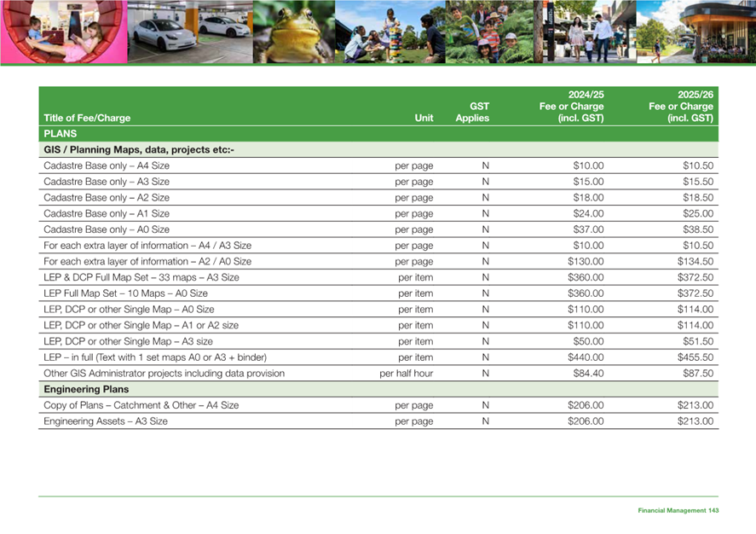Click the $51.50 fee value
Image resolution: width=756 pixels, height=534 pixels.
click(698, 341)
